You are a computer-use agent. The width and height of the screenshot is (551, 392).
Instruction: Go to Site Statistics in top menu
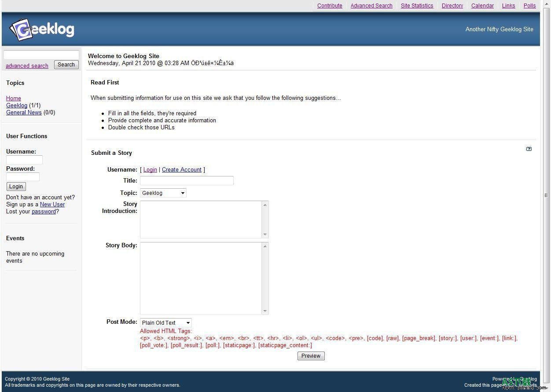(417, 6)
